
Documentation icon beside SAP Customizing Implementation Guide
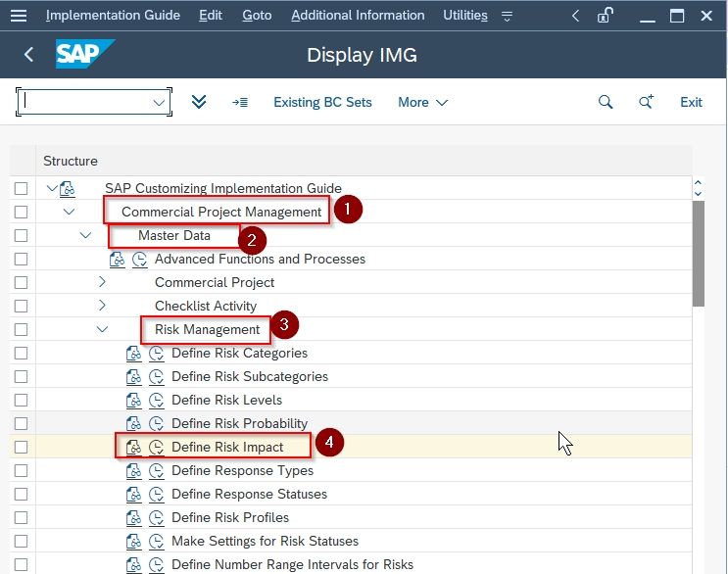coord(68,189)
